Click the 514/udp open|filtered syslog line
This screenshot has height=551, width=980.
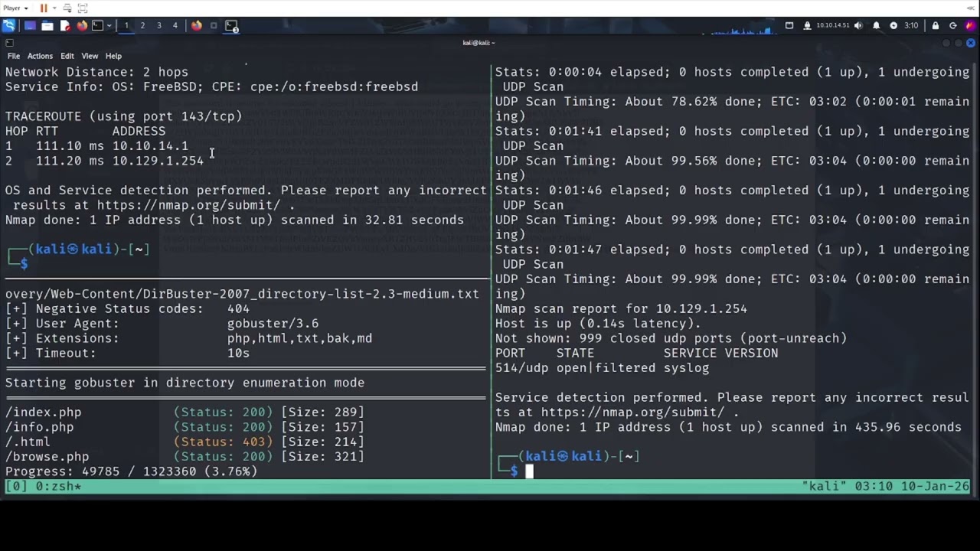[x=602, y=368]
